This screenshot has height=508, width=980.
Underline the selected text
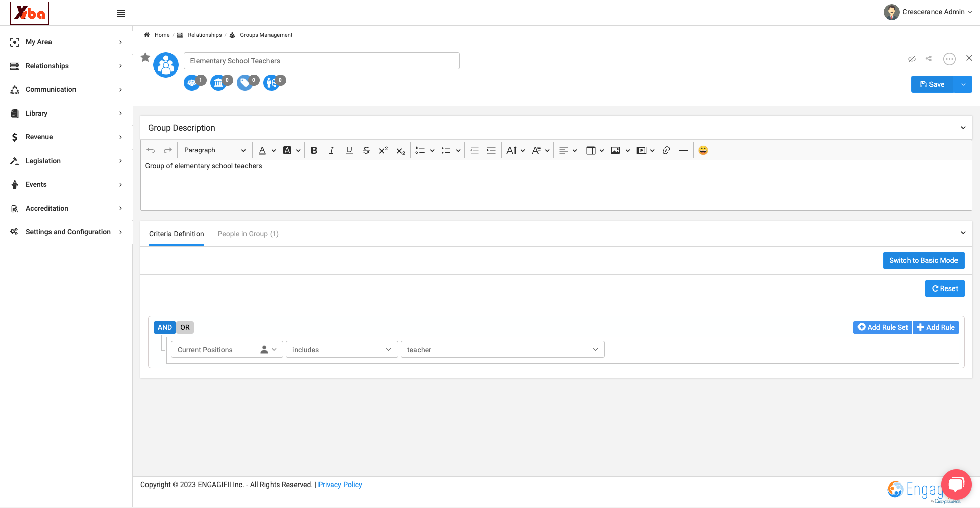point(349,150)
